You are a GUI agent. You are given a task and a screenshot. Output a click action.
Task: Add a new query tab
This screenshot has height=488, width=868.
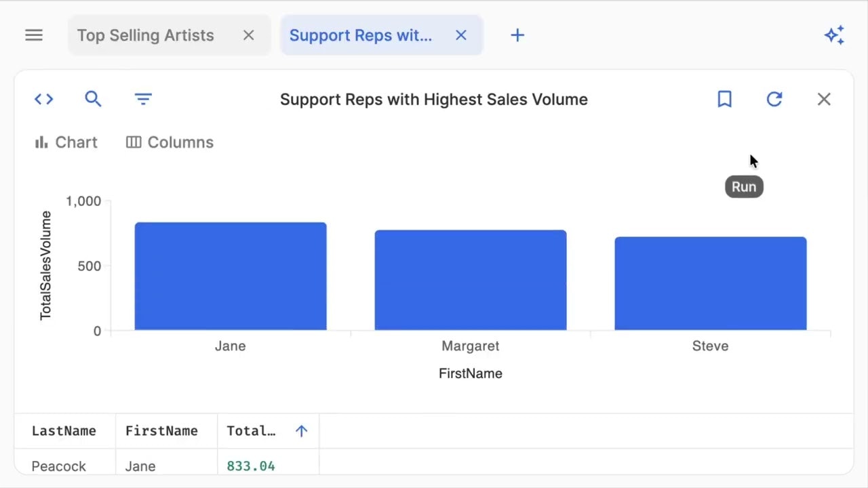[517, 35]
